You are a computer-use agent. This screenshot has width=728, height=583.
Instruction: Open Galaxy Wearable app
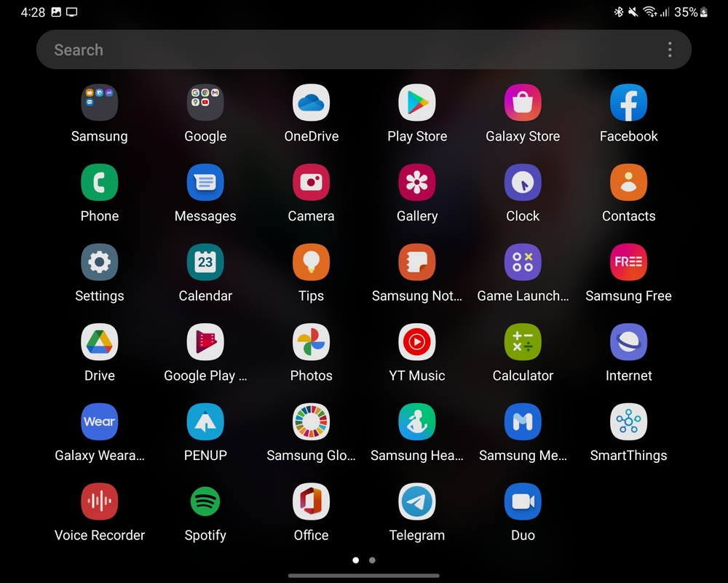pyautogui.click(x=99, y=422)
